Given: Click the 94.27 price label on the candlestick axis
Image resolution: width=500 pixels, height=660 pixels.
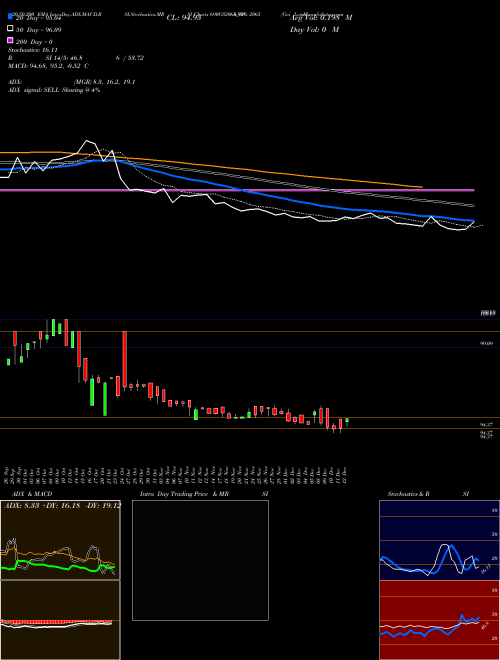Looking at the screenshot, I should click(x=487, y=425).
